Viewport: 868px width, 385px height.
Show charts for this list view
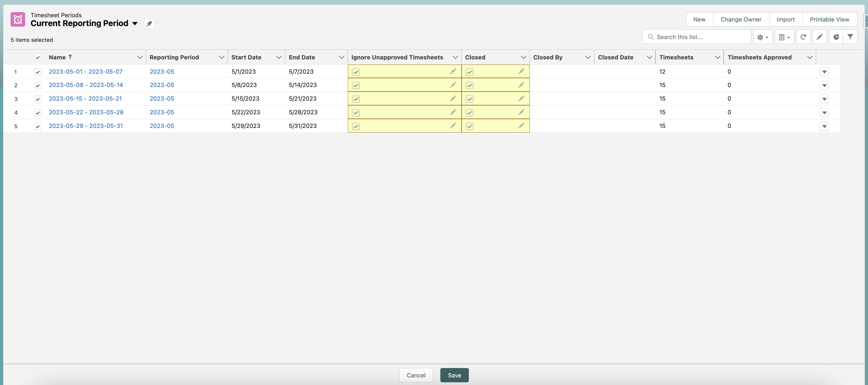836,37
